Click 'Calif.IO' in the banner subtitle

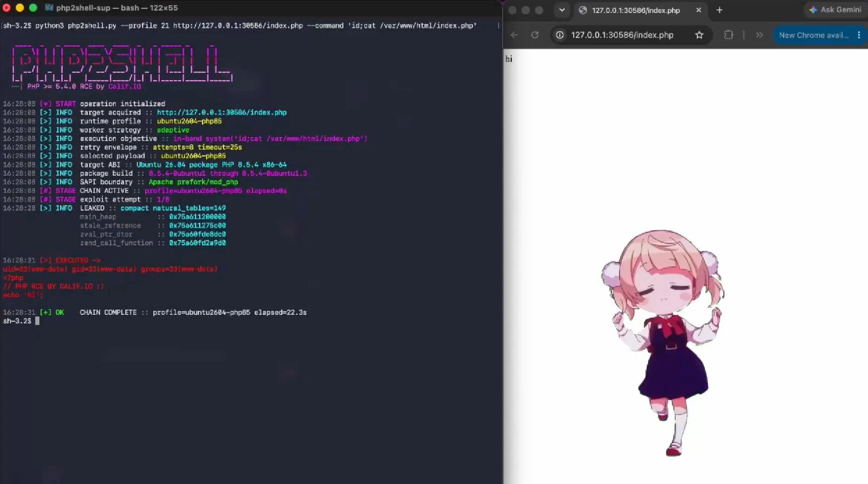tap(125, 86)
